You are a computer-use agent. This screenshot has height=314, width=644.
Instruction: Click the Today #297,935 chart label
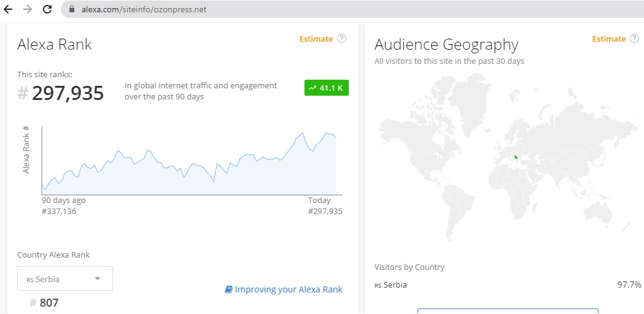[325, 205]
